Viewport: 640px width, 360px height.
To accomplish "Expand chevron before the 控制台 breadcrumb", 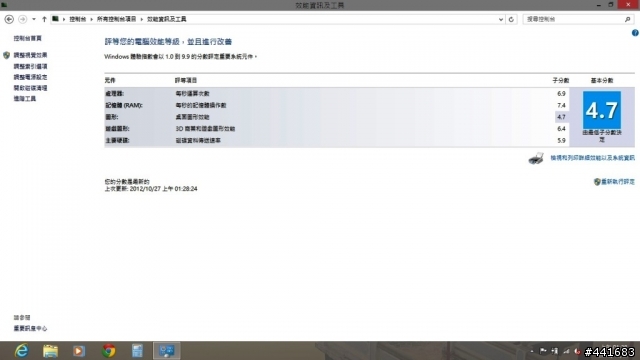I will coord(64,19).
